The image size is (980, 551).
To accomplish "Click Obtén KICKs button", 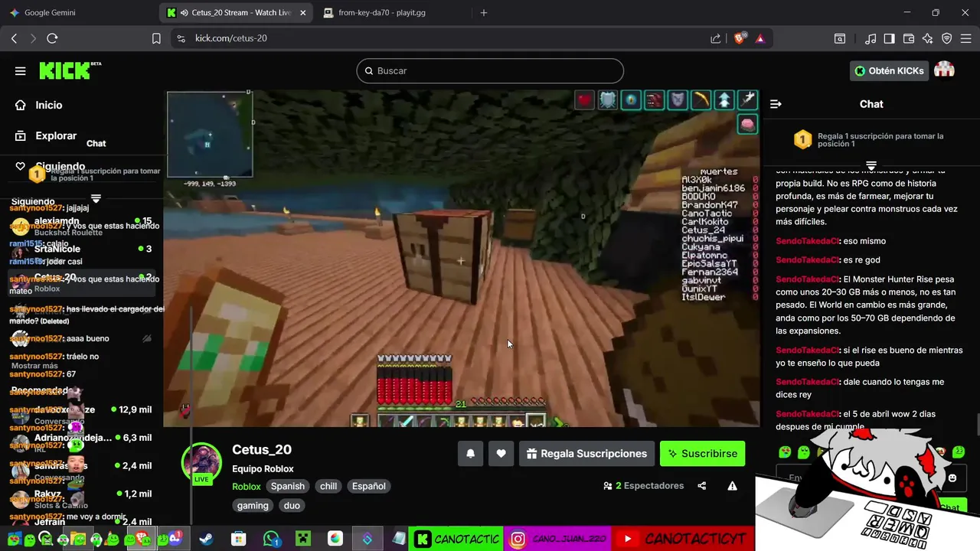I will [889, 70].
